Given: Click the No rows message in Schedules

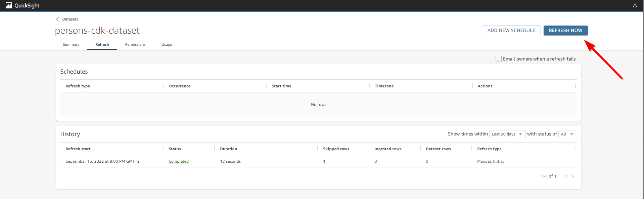Looking at the screenshot, I should (x=318, y=105).
